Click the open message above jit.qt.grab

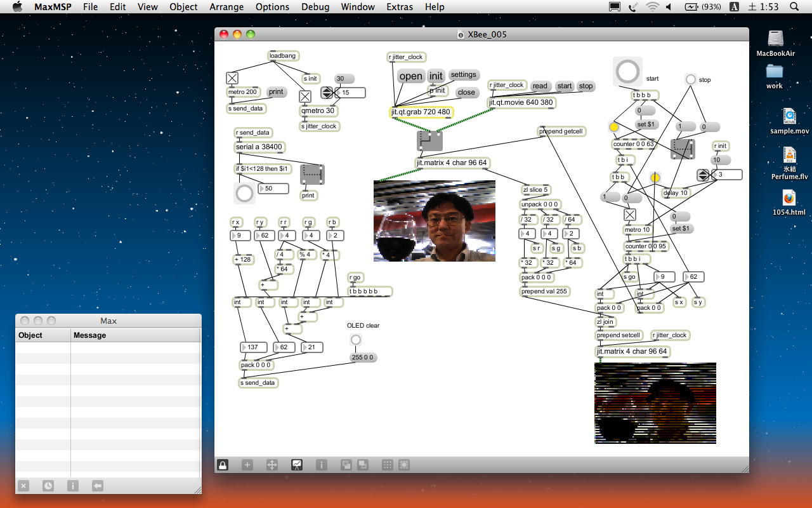tap(410, 76)
